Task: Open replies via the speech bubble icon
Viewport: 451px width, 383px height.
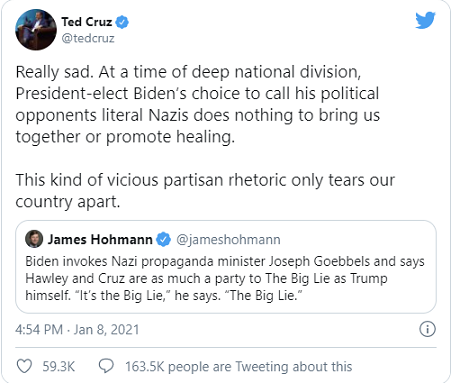Action: coord(106,366)
